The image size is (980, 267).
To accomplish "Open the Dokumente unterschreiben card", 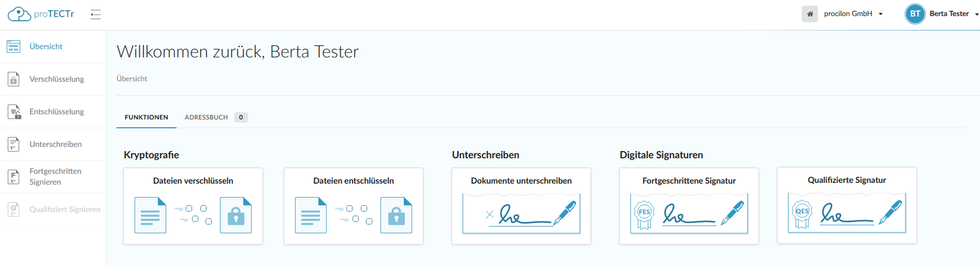I will (521, 206).
